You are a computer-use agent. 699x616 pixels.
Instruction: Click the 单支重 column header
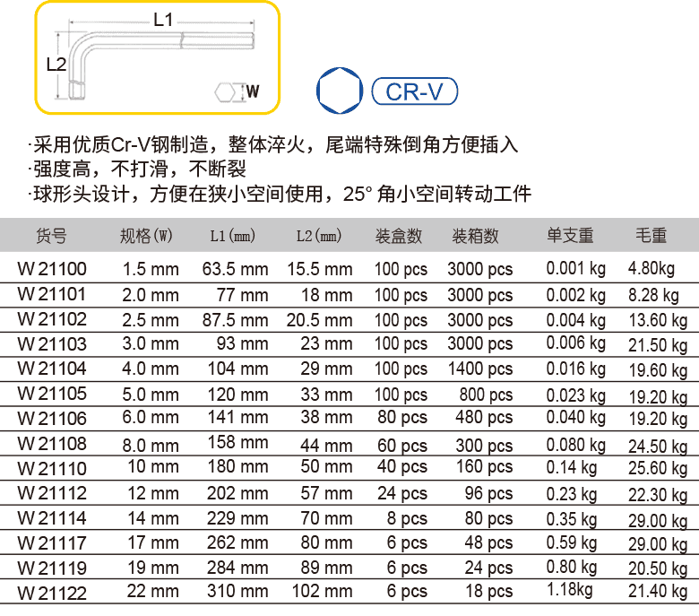pos(570,235)
